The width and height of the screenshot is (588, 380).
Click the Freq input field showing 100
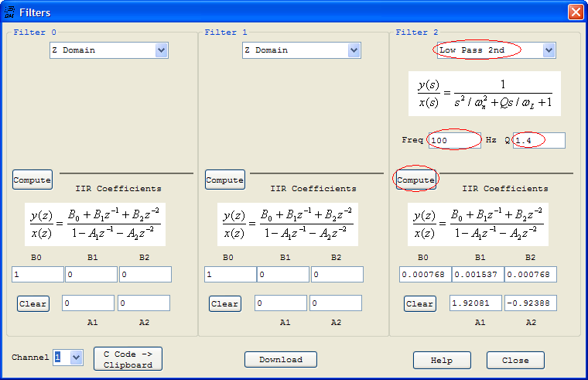453,140
